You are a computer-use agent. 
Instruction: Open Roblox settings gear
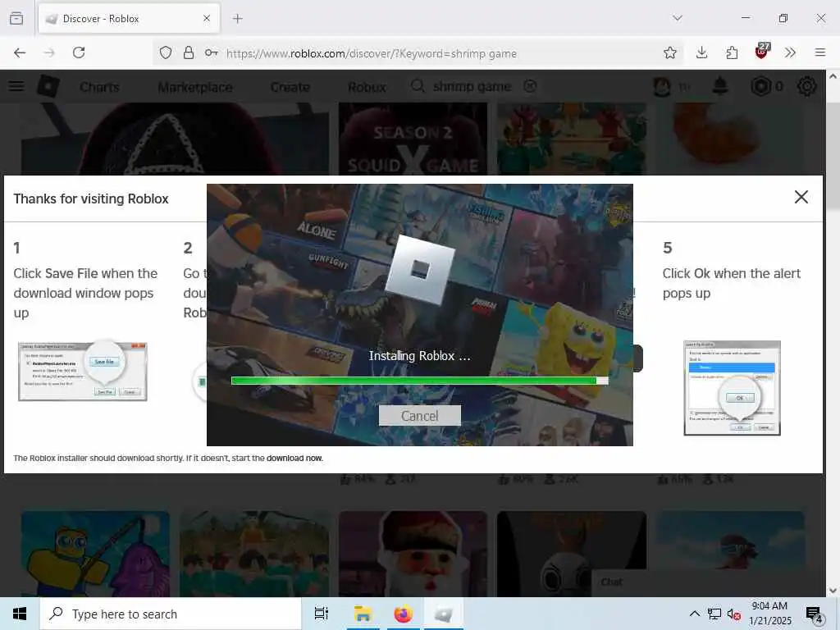[807, 86]
